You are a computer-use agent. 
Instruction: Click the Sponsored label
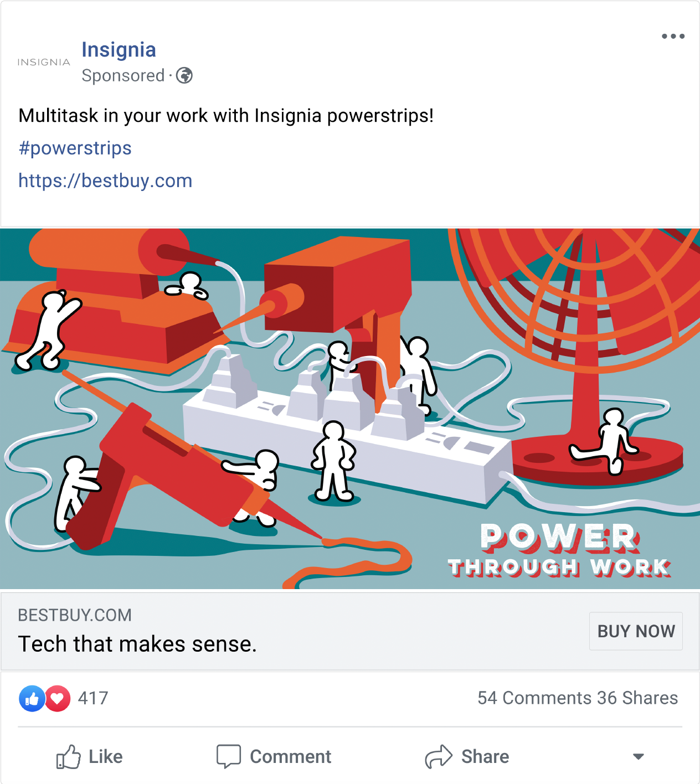tap(123, 75)
